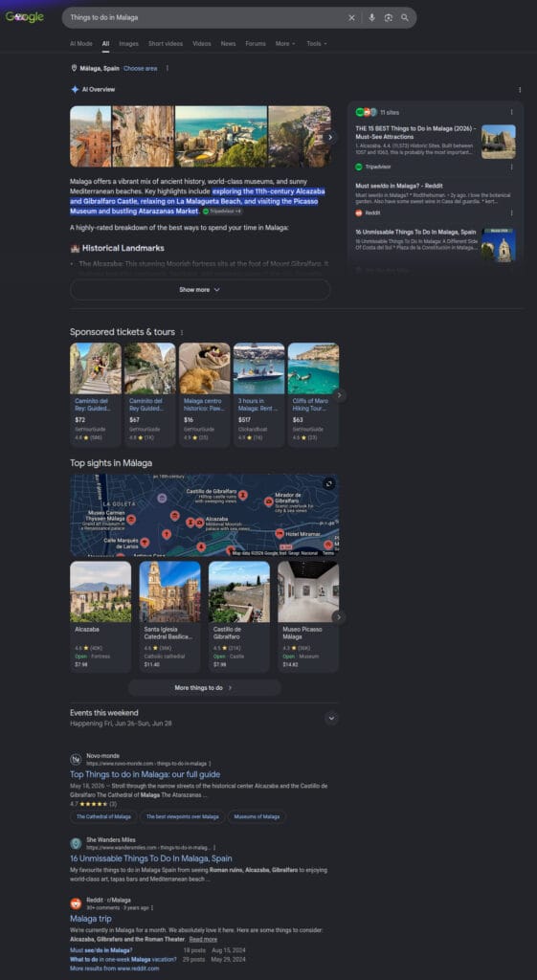Select the Museo Picasso Málaga thumbnail
The image size is (537, 980).
308,591
